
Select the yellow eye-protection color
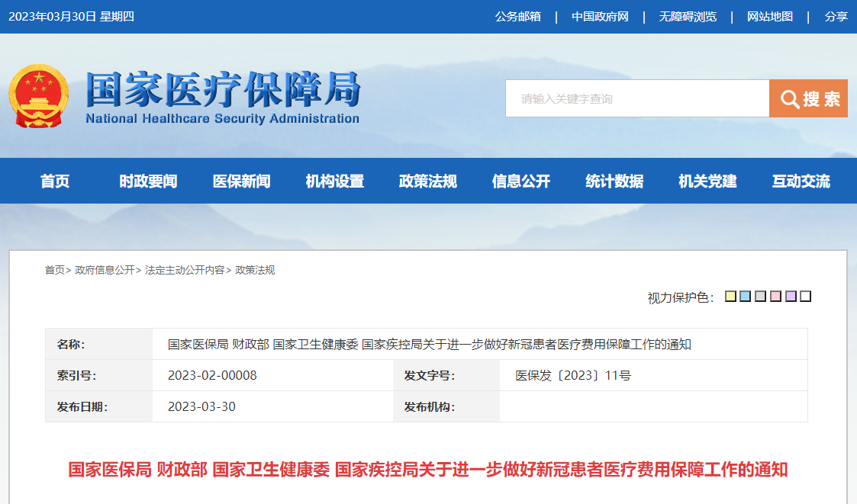coord(730,296)
